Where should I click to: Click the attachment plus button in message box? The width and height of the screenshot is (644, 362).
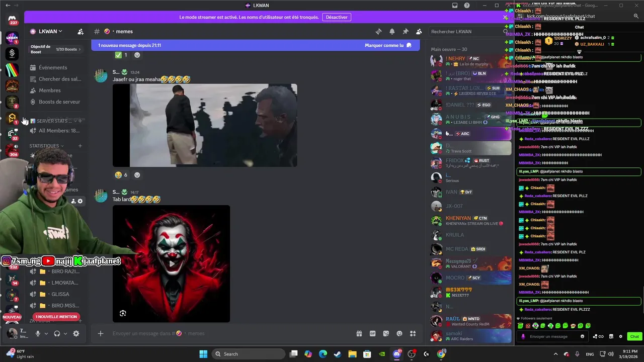point(101,333)
